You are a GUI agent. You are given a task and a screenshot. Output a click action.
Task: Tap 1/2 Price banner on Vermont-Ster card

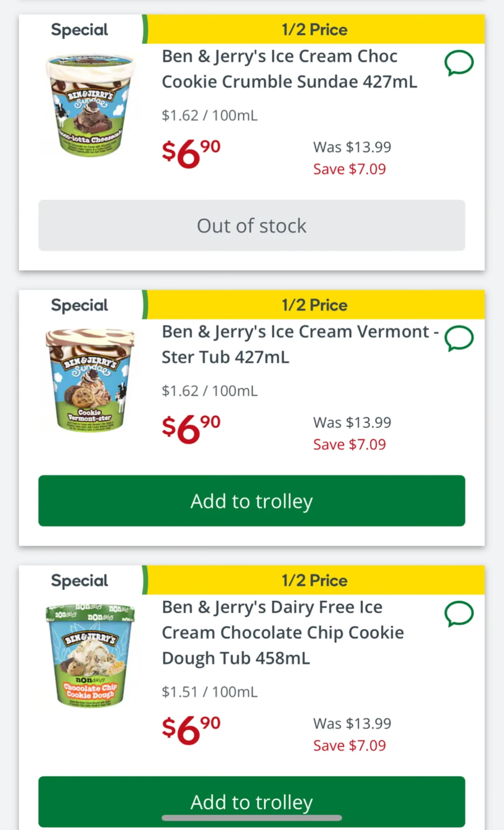(315, 305)
